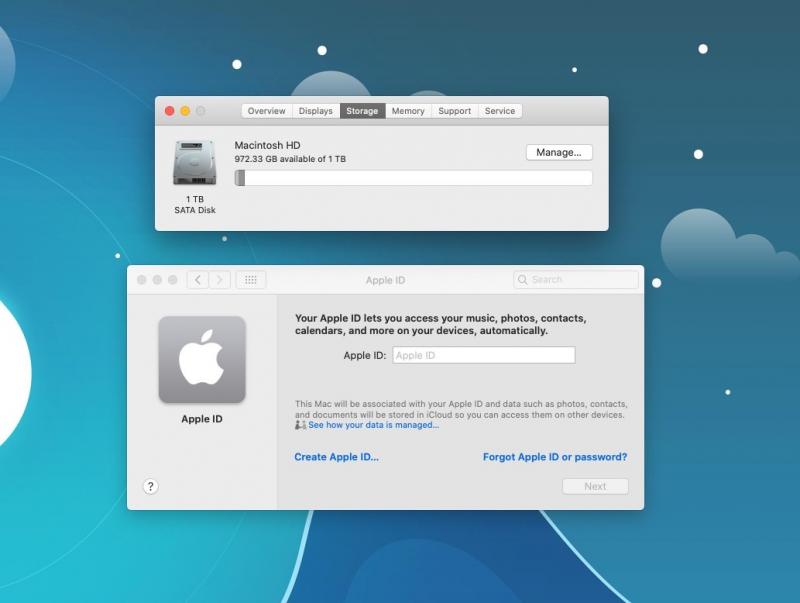Click the Search field in preferences

[x=576, y=280]
